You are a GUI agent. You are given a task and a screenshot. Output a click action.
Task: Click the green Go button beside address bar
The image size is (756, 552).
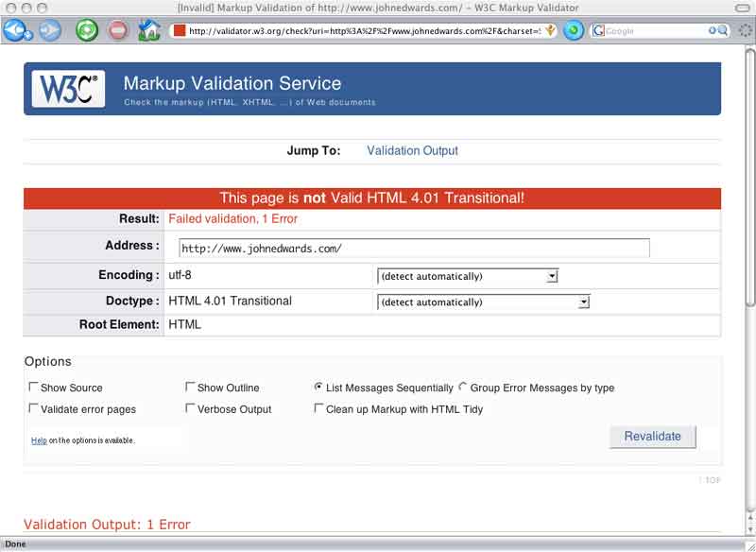click(574, 31)
